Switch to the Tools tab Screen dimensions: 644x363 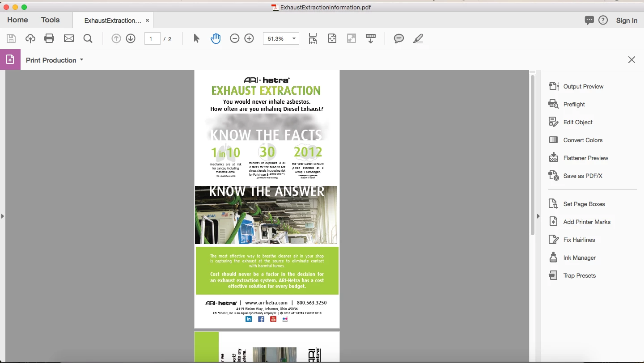50,20
